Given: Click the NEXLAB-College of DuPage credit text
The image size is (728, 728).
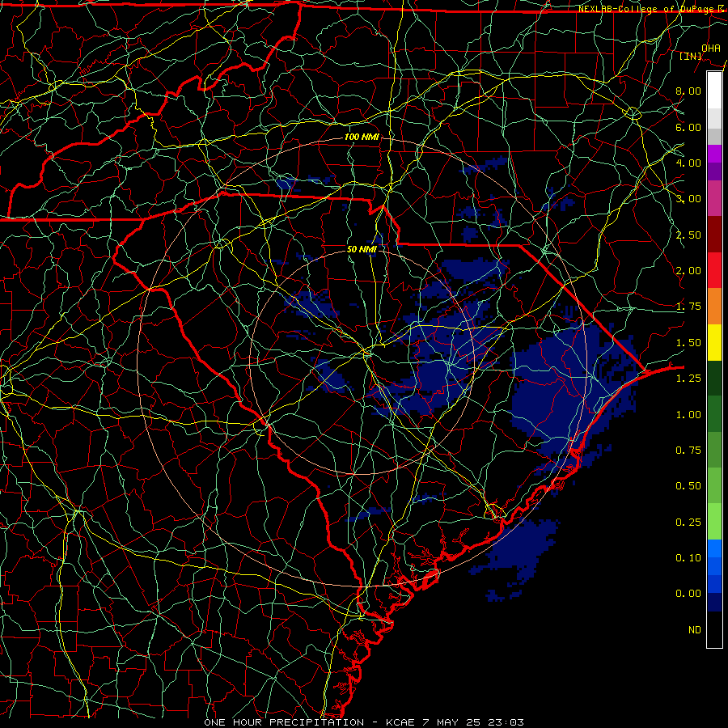Looking at the screenshot, I should pyautogui.click(x=650, y=9).
